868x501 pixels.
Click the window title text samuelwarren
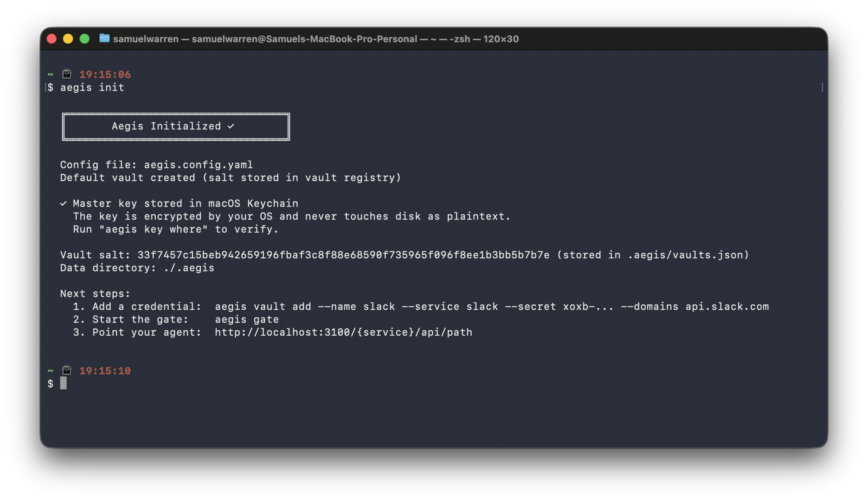146,39
